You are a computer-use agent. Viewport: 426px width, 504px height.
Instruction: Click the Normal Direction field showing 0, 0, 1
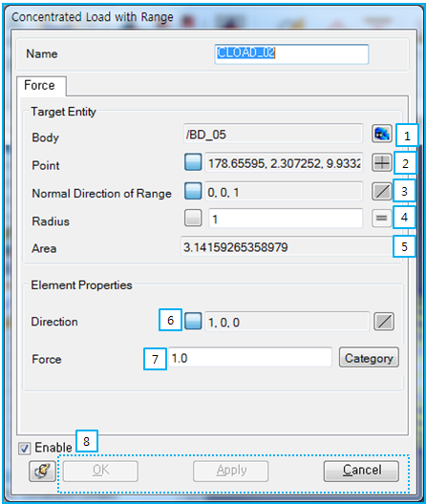point(284,192)
